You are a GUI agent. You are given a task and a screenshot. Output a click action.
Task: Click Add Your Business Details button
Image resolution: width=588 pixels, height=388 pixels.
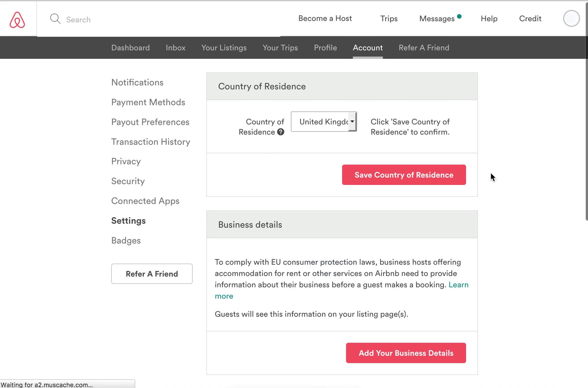point(405,353)
